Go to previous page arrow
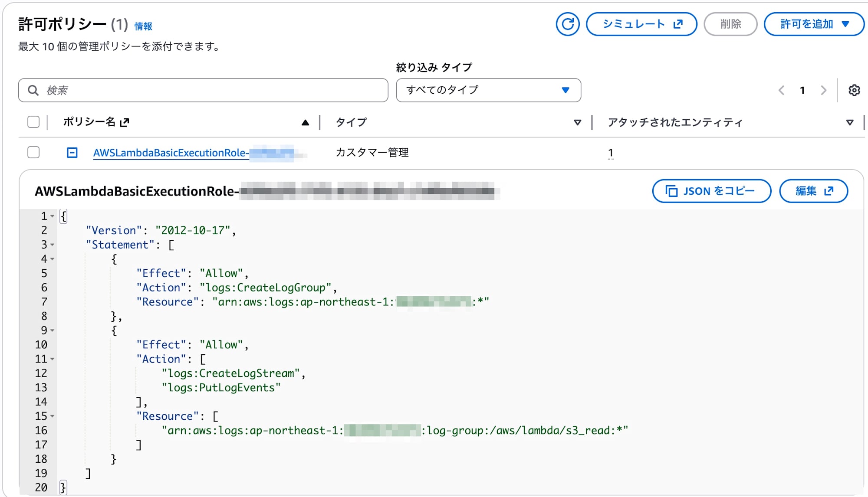 781,90
